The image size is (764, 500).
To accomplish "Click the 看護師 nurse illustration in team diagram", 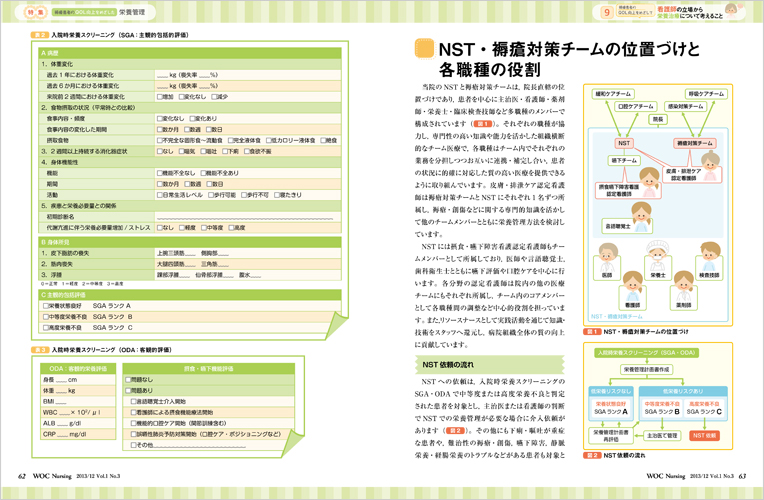I will click(632, 287).
